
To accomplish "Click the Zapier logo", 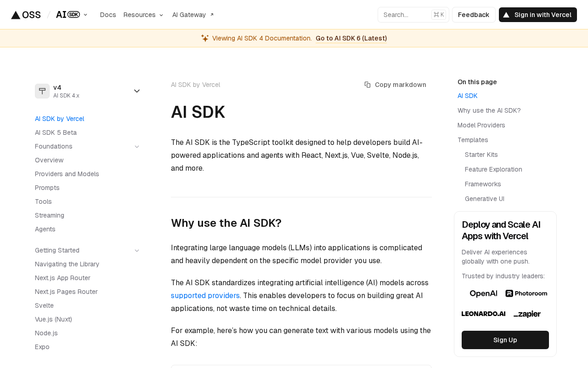I will point(527,314).
